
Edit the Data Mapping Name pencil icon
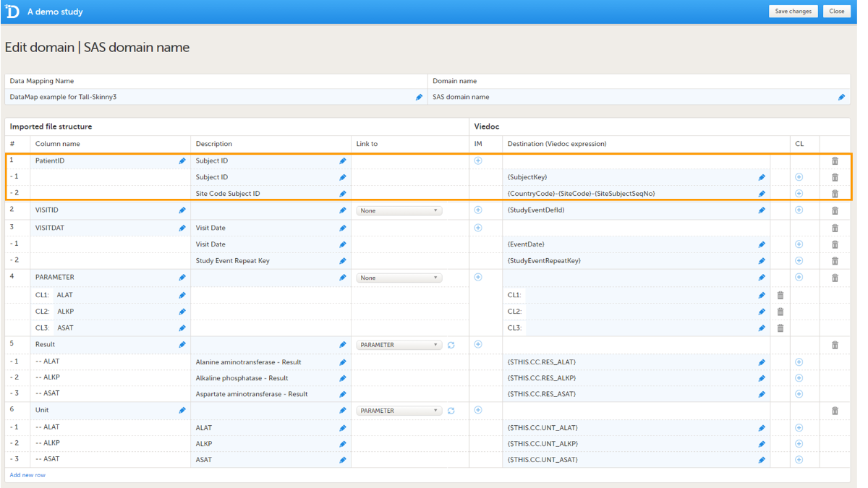coord(419,97)
